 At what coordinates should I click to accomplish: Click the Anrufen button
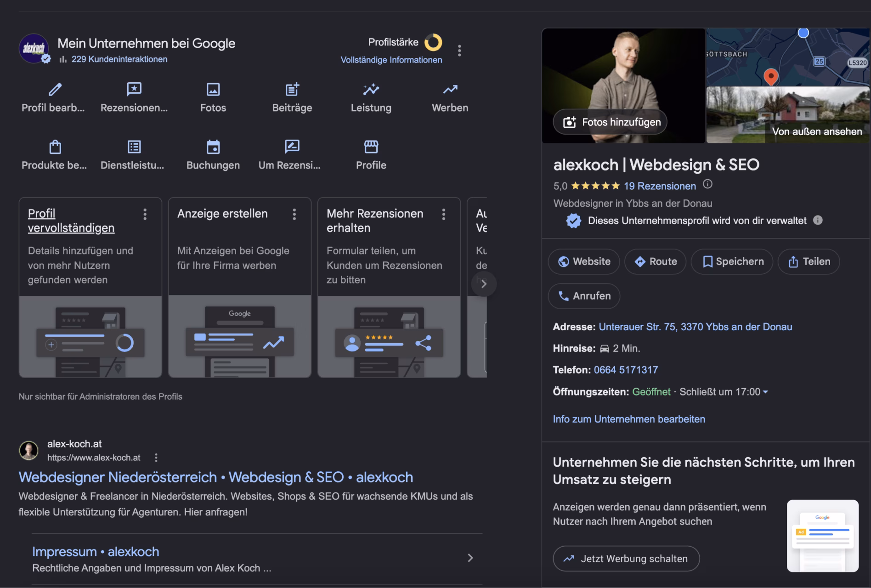click(x=584, y=296)
